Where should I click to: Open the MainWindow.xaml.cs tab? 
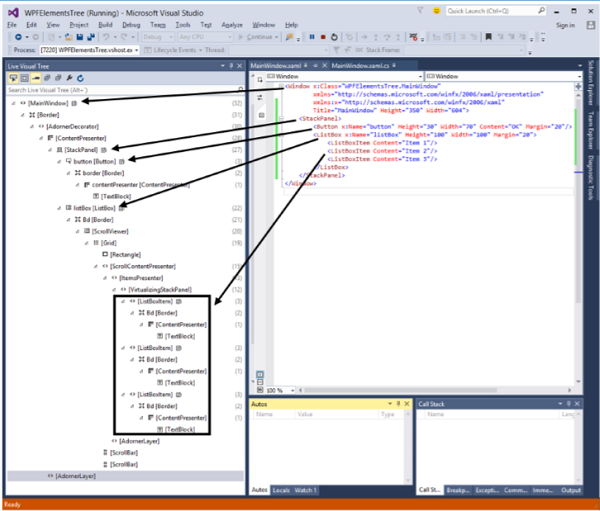[x=360, y=64]
